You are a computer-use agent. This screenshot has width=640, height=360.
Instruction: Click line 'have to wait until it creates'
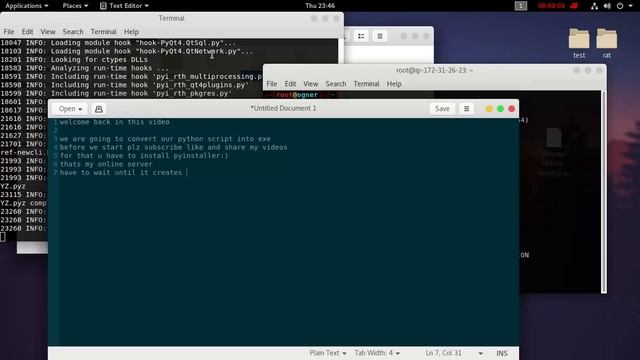(x=121, y=173)
